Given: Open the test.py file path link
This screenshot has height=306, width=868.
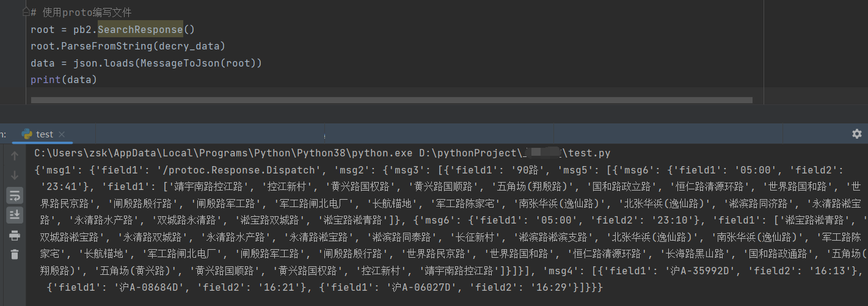Looking at the screenshot, I should [591, 153].
